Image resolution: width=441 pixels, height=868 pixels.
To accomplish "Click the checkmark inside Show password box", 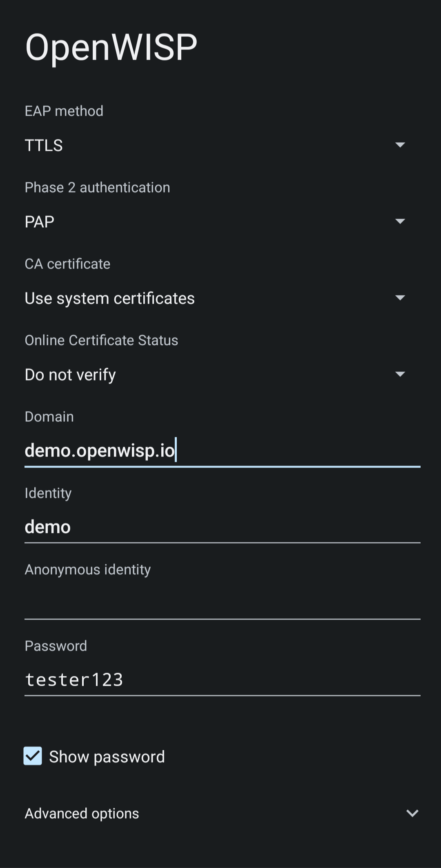I will click(x=33, y=756).
